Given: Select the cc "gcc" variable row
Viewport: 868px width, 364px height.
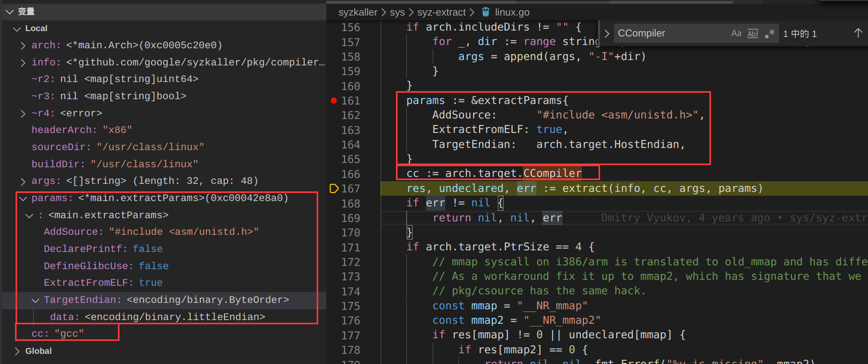Looking at the screenshot, I should [x=57, y=333].
